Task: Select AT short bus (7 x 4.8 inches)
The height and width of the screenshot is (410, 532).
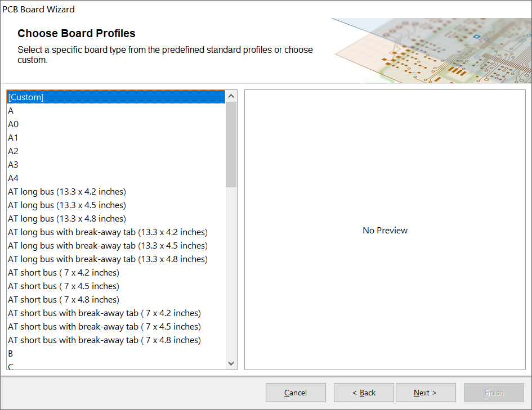Action: tap(116, 300)
